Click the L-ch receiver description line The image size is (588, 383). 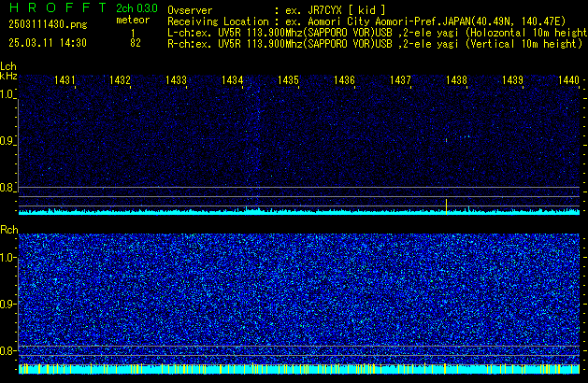[x=378, y=33]
